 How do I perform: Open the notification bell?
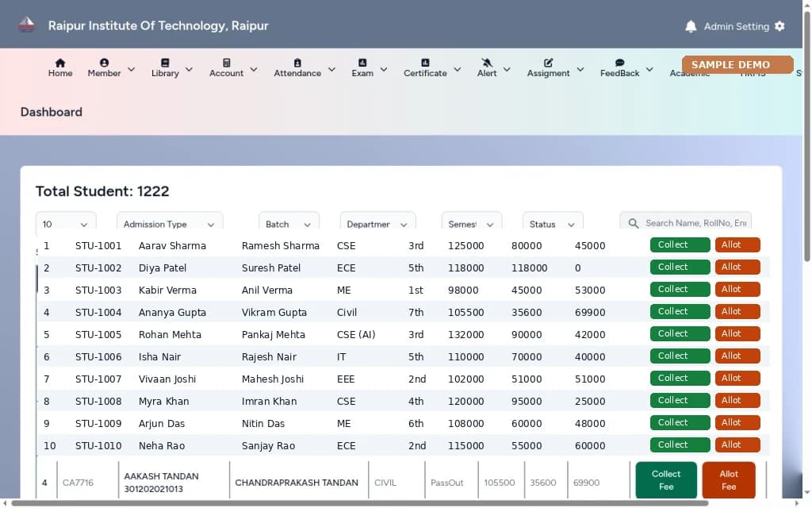click(691, 26)
